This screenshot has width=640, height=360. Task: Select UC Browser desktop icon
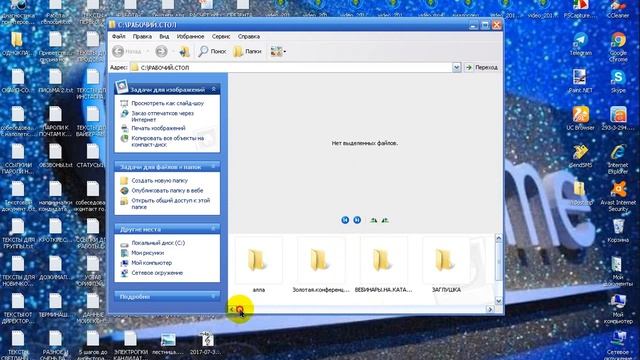(x=580, y=118)
